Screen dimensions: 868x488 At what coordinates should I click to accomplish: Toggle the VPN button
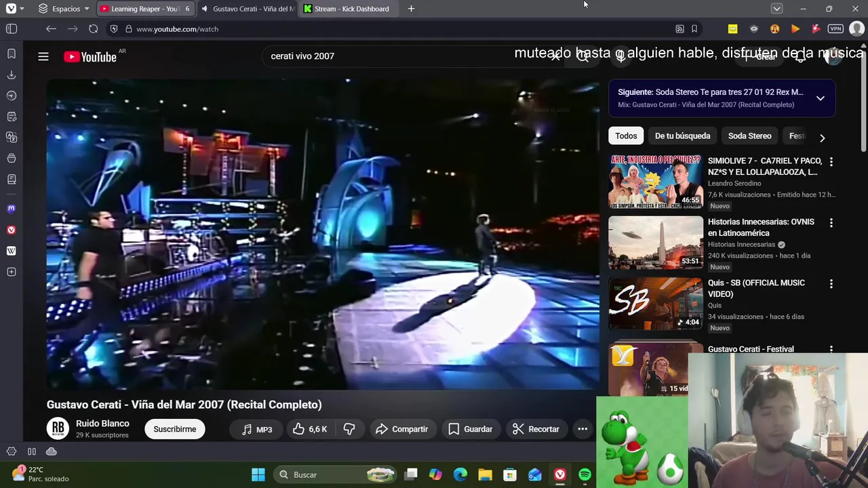coord(835,29)
